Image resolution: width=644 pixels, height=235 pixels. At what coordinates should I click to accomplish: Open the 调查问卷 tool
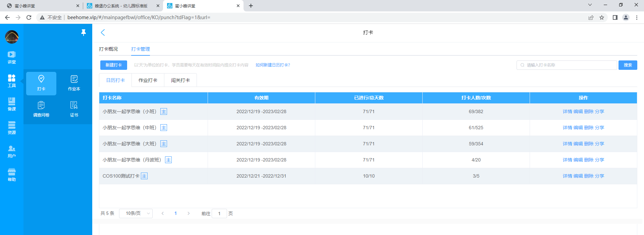41,109
